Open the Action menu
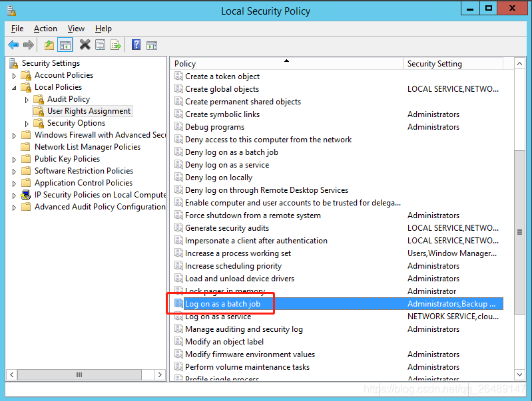 coord(45,29)
